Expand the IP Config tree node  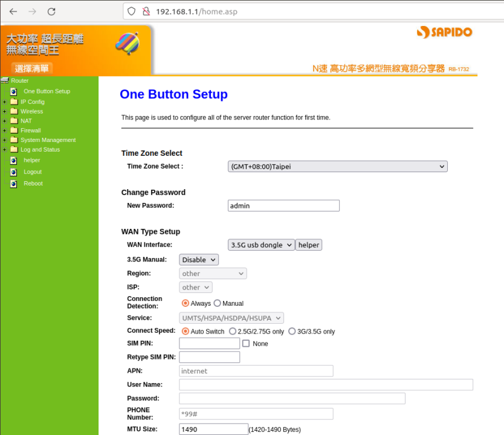tap(4, 102)
